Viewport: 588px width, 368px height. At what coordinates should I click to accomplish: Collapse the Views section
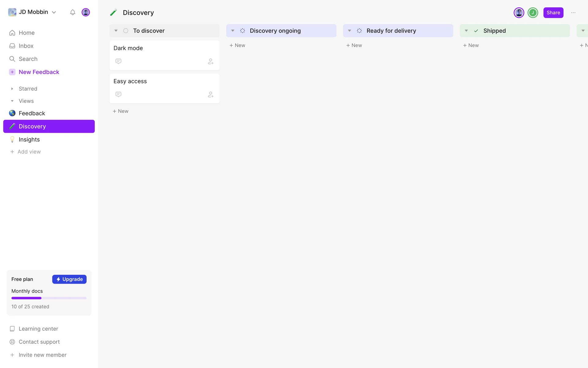pyautogui.click(x=12, y=101)
